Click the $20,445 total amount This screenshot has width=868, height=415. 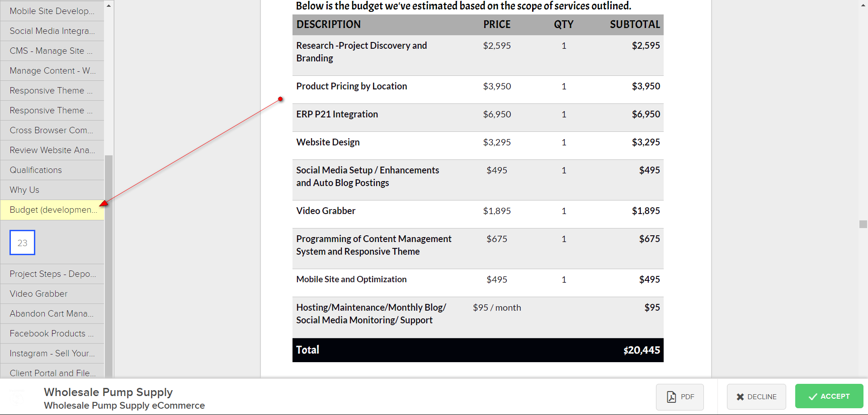[642, 350]
